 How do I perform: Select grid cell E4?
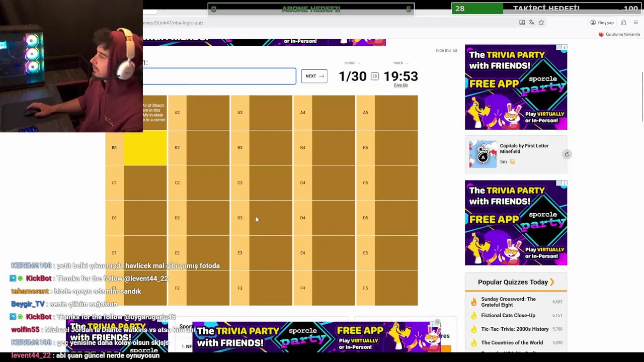pos(324,253)
